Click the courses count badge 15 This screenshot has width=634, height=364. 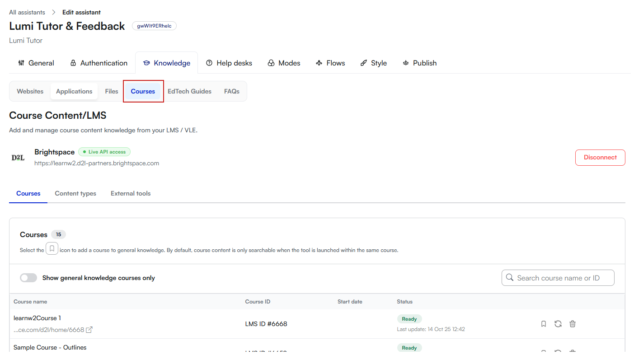58,234
